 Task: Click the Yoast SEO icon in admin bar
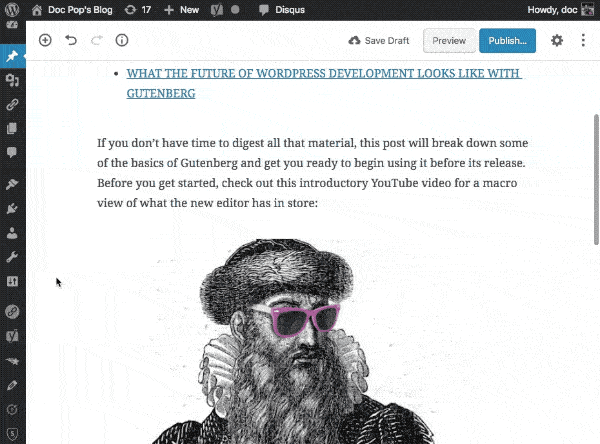pyautogui.click(x=215, y=10)
